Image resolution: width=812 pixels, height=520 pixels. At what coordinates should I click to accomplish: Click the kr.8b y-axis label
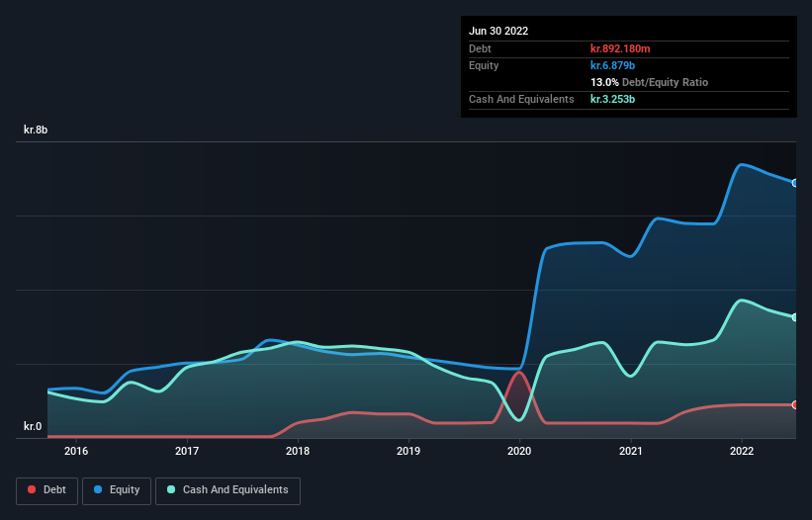(36, 130)
